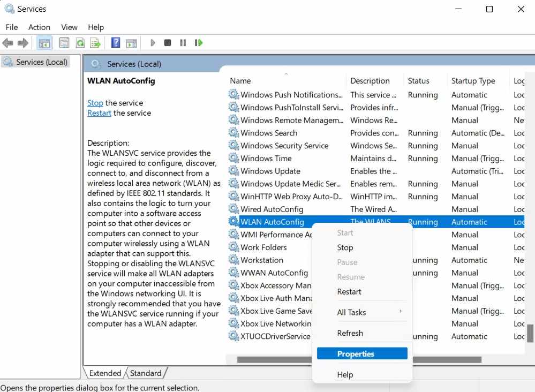Select Services (Local) in the console tree

pyautogui.click(x=42, y=62)
